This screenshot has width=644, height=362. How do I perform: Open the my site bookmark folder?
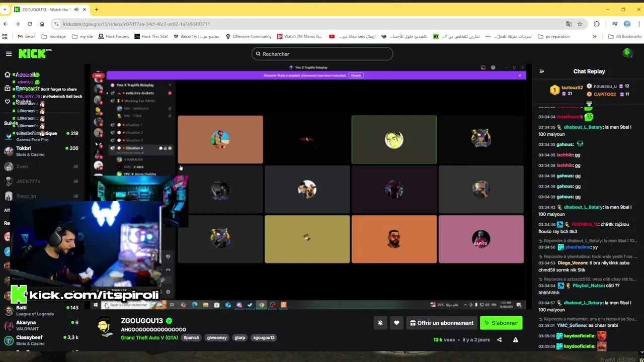coord(83,36)
